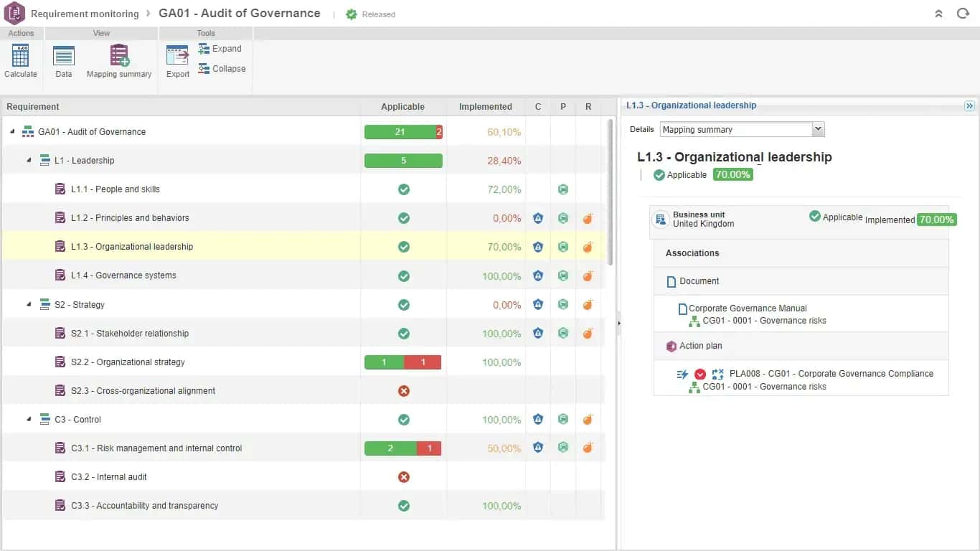Click control shield icon for S2.1 row
The height and width of the screenshot is (551, 980).
[x=538, y=333]
